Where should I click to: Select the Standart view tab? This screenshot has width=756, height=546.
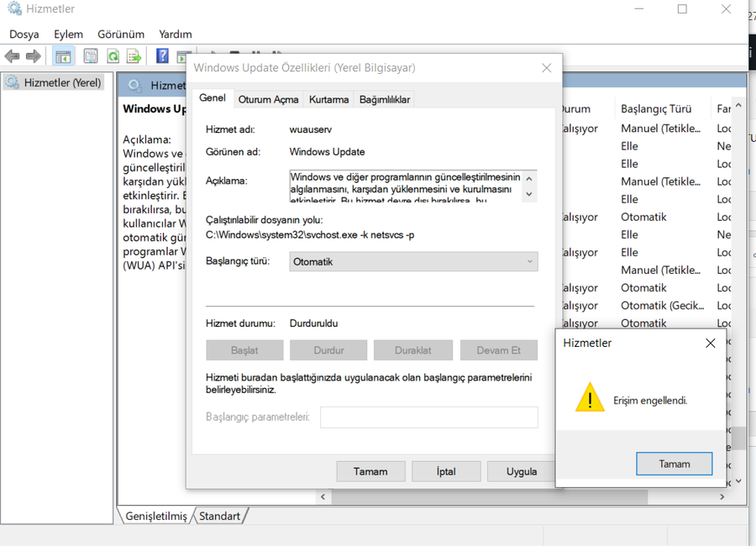tap(220, 516)
